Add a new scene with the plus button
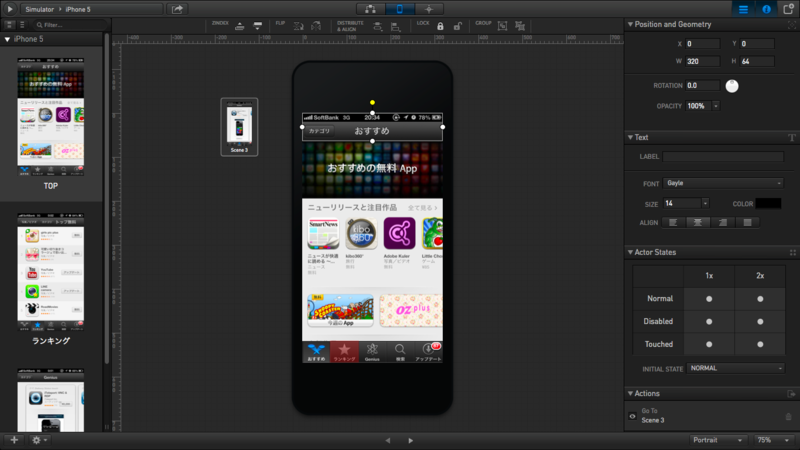 14,440
